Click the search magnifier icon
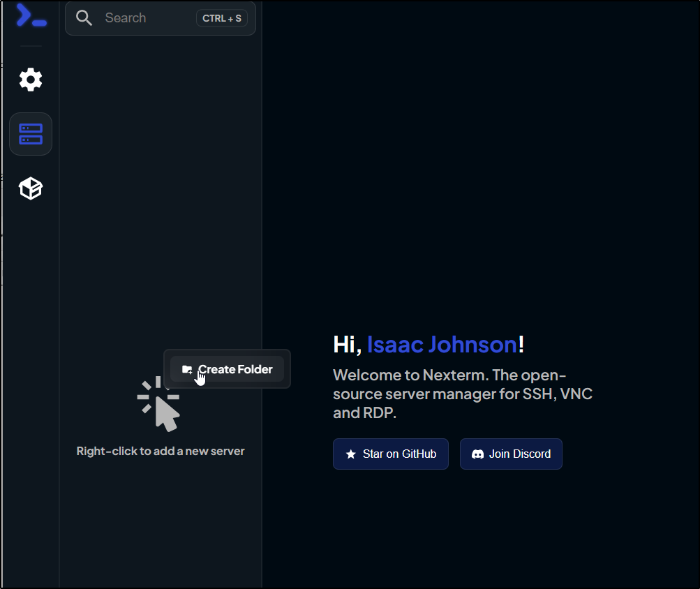700x589 pixels. (x=84, y=18)
